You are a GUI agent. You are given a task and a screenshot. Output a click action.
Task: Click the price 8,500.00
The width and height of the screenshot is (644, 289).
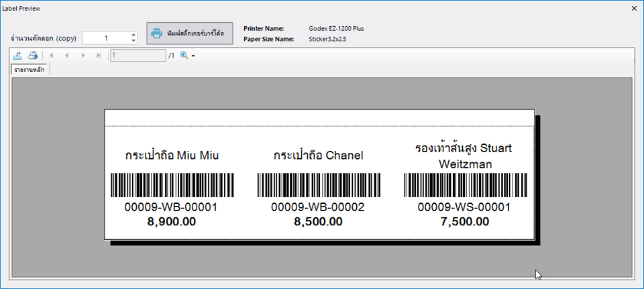[318, 222]
